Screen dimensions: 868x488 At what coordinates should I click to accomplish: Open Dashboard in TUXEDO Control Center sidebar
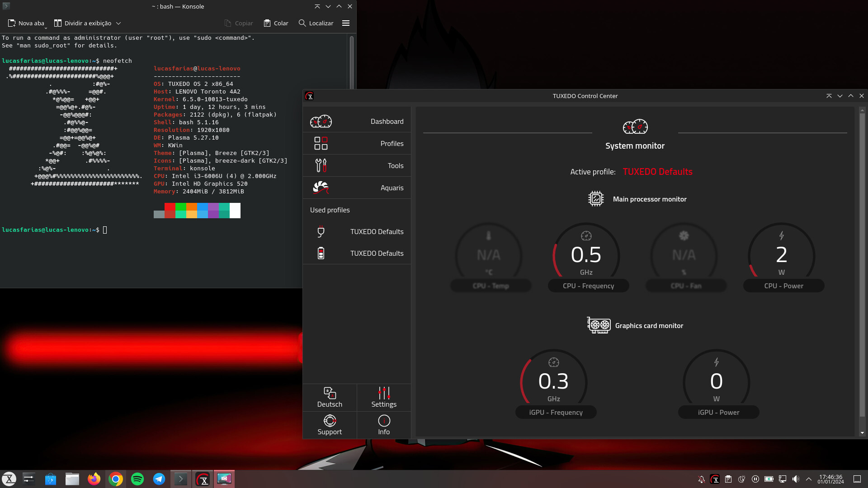click(357, 121)
